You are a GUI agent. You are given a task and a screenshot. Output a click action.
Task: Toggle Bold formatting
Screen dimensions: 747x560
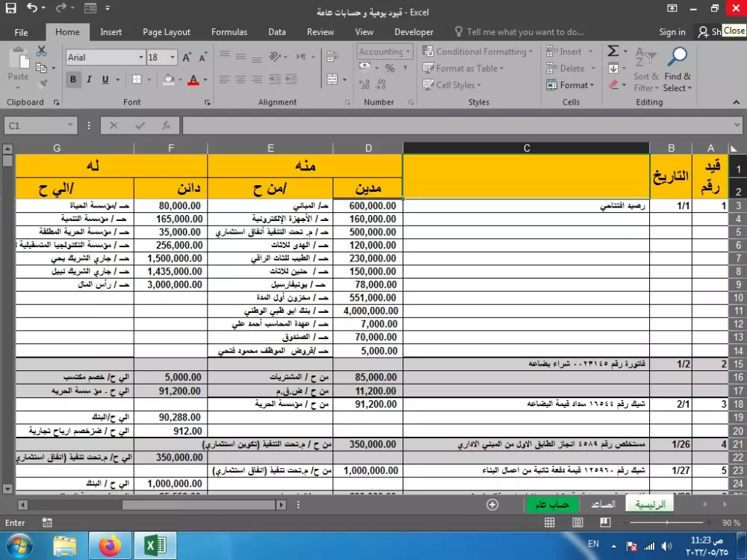(73, 80)
